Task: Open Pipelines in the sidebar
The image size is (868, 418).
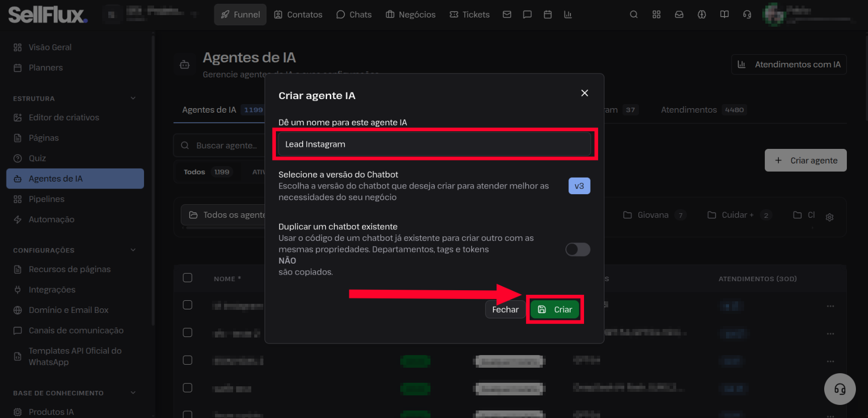Action: [75, 199]
